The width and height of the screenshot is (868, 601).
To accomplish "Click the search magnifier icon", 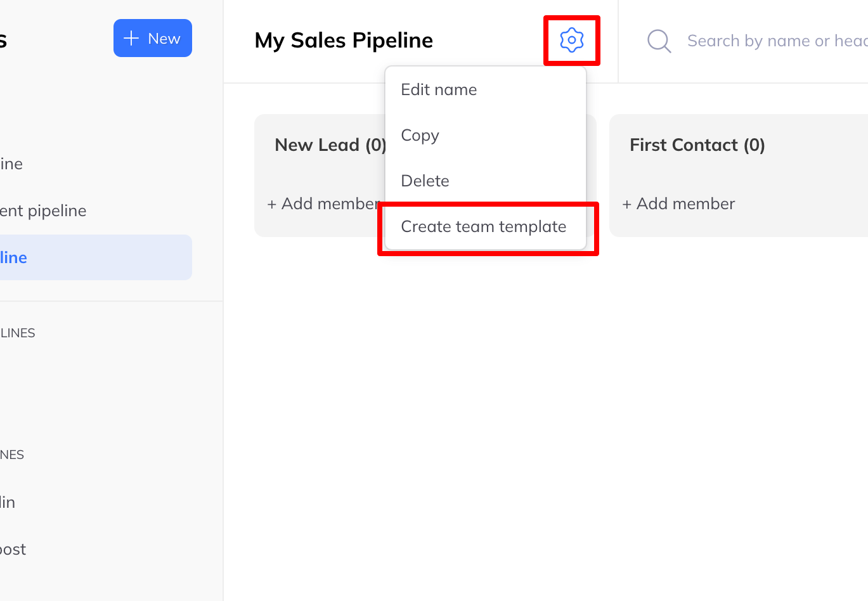I will (659, 41).
